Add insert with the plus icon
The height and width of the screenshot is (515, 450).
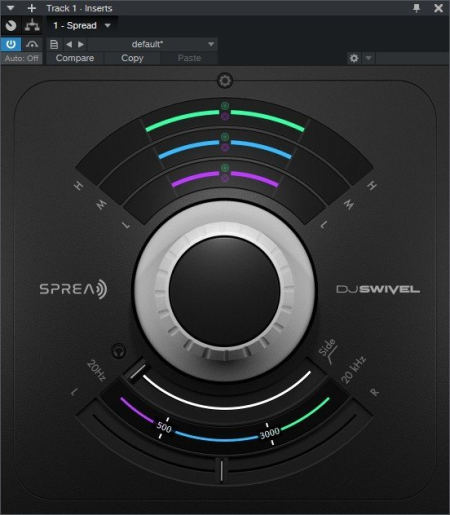click(x=32, y=8)
